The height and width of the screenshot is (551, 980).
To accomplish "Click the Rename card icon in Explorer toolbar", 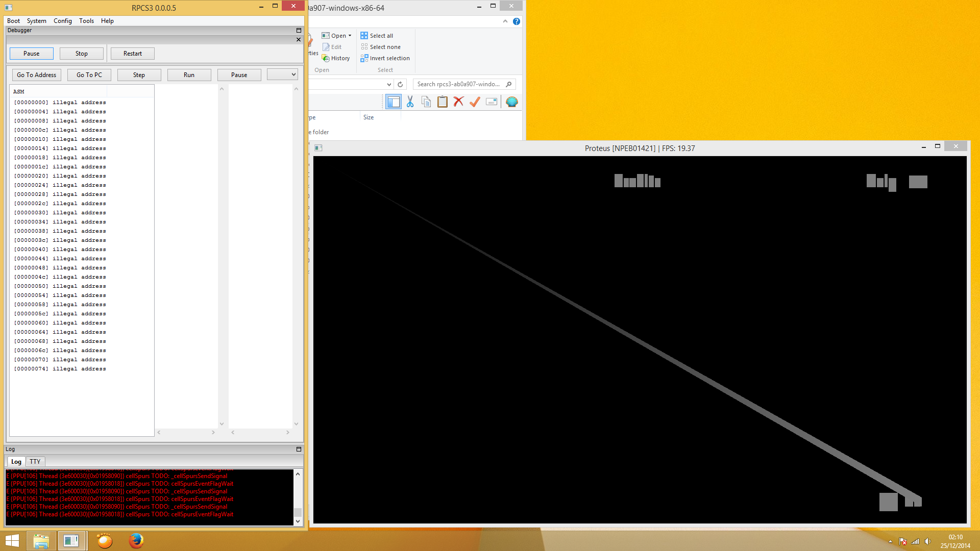I will [492, 102].
